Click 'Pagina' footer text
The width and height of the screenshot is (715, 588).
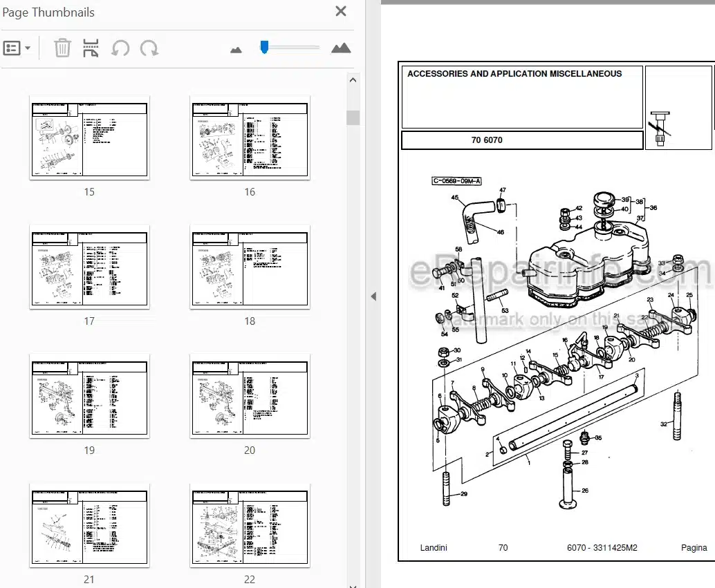(x=694, y=547)
